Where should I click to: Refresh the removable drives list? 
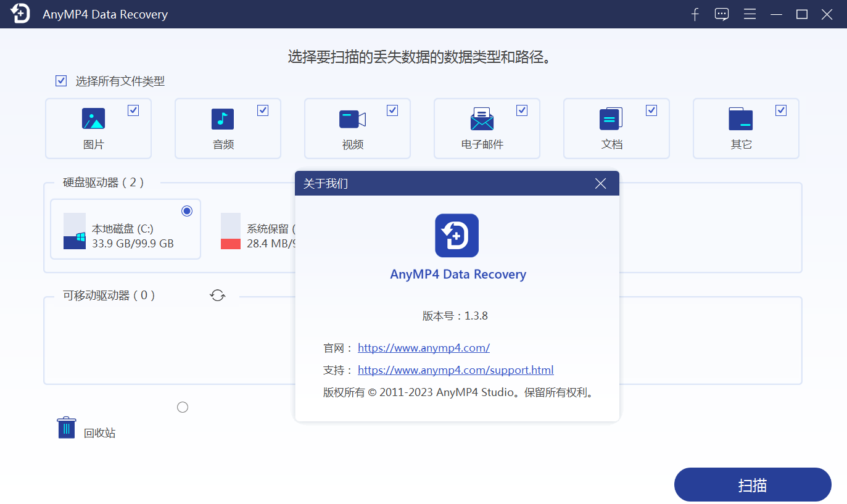(218, 295)
